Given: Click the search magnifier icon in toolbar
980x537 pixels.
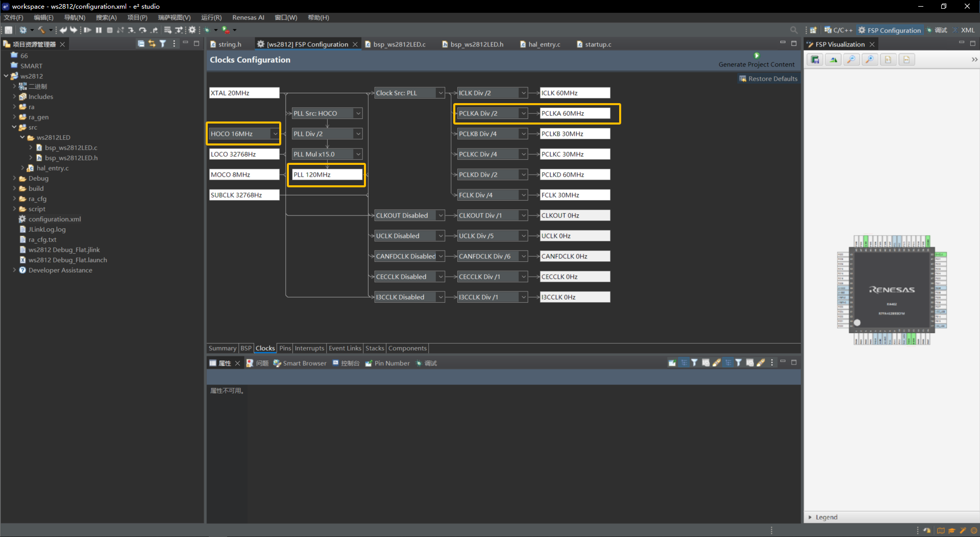Looking at the screenshot, I should 794,30.
